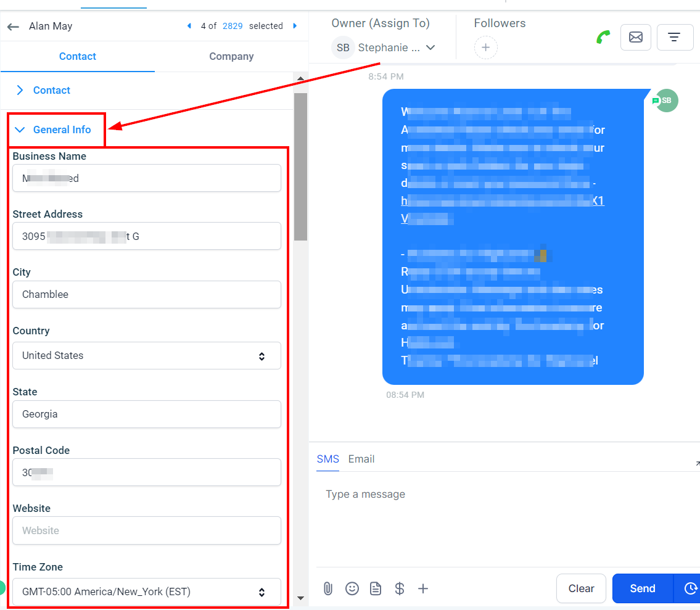Request payment with the dollar icon

click(400, 588)
